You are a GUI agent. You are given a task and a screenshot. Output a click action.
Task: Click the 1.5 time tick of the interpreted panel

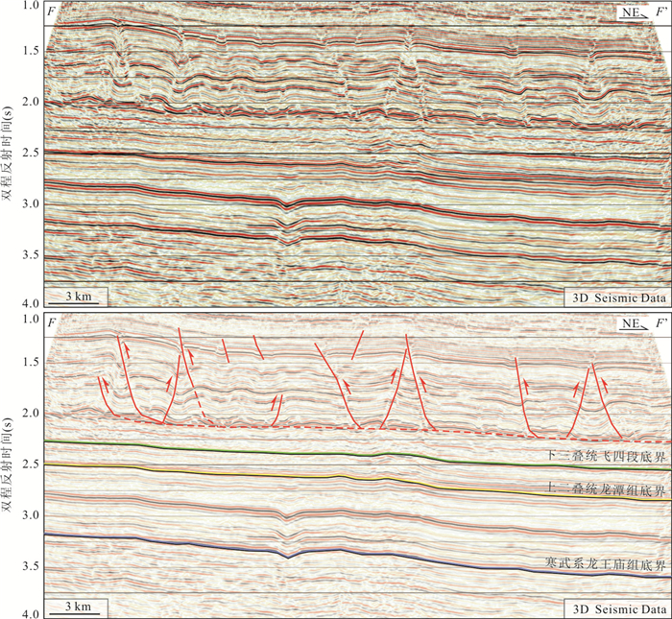(31, 362)
